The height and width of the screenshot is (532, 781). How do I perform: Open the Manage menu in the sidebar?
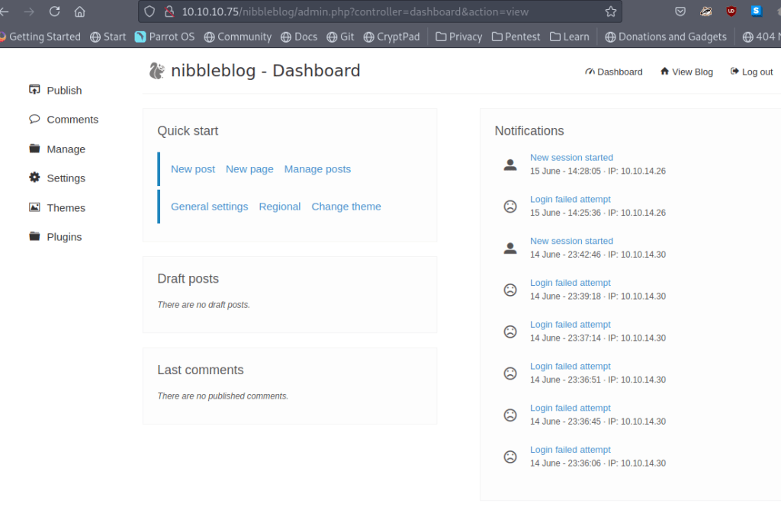point(66,149)
